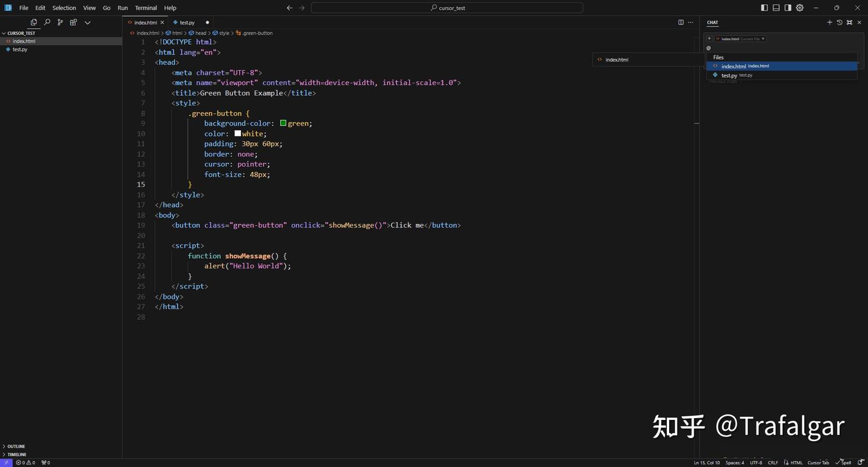This screenshot has width=868, height=467.
Task: Click the green color swatch on line 9
Action: [283, 123]
